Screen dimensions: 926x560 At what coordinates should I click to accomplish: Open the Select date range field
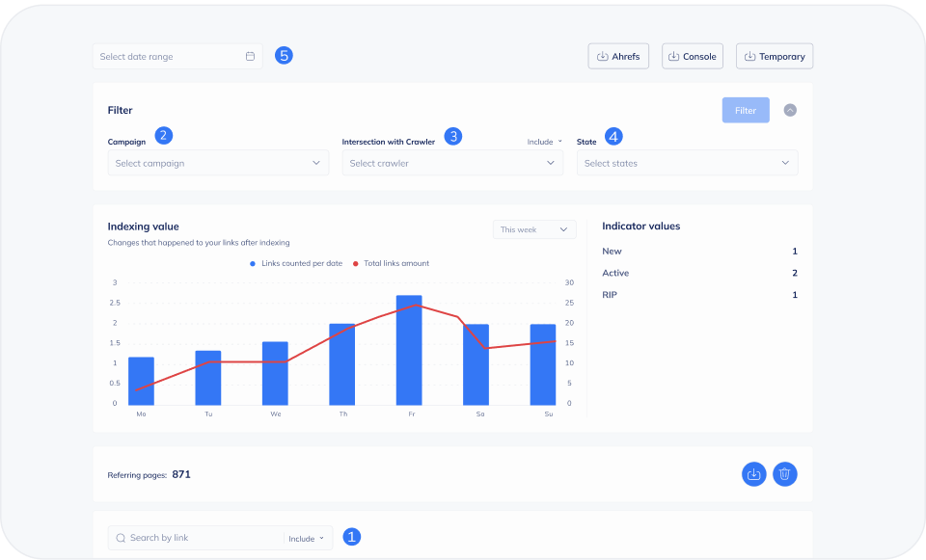177,56
